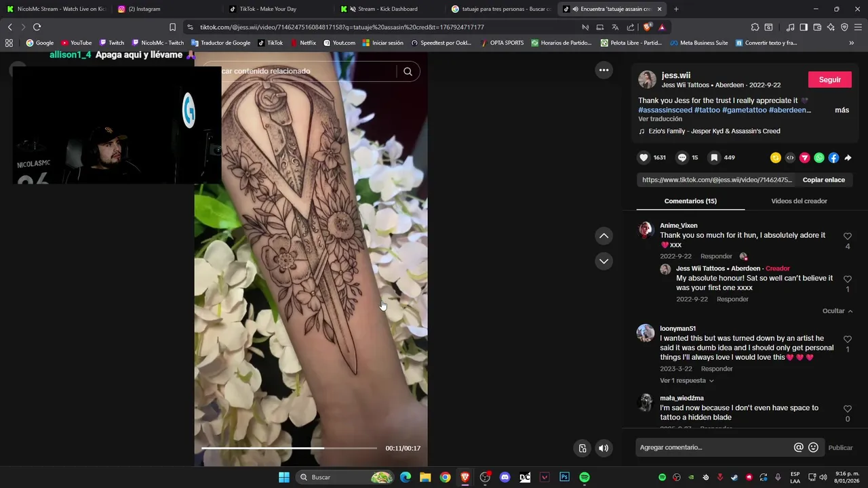Open Discord from the taskbar
This screenshot has height=488, width=868.
pos(505,477)
